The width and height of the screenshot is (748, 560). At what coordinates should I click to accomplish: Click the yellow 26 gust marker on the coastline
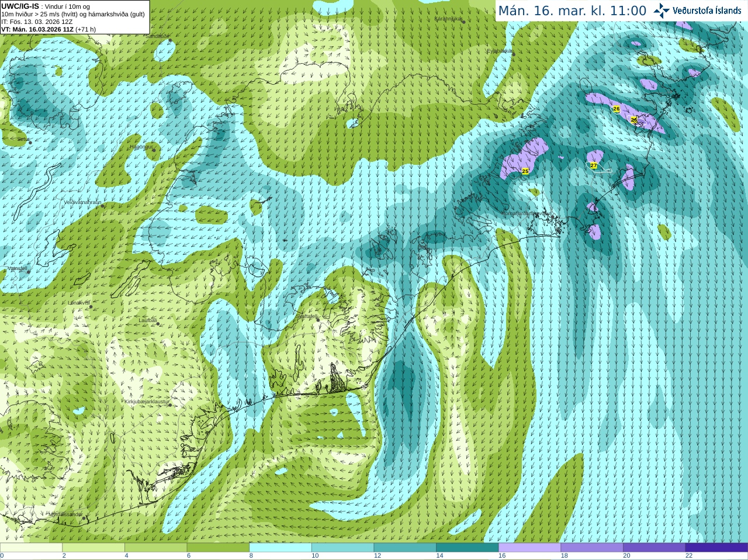pos(634,120)
